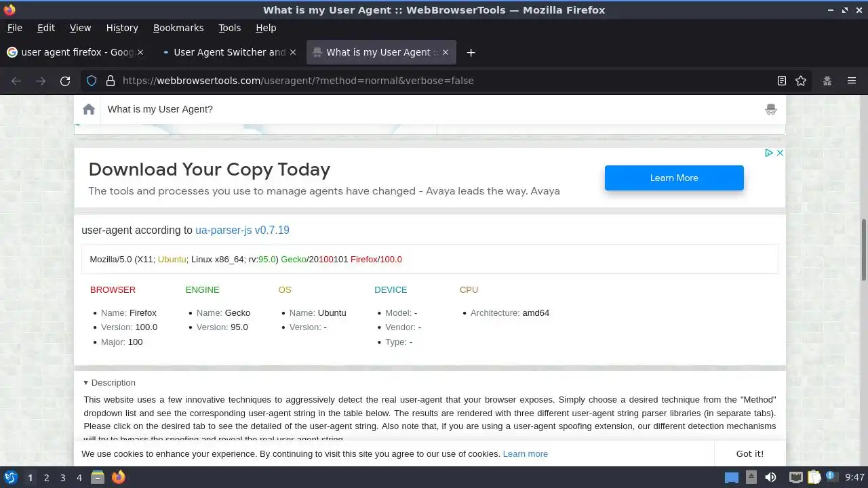Viewport: 868px width, 488px height.
Task: Open the Tools menu
Action: pos(229,28)
